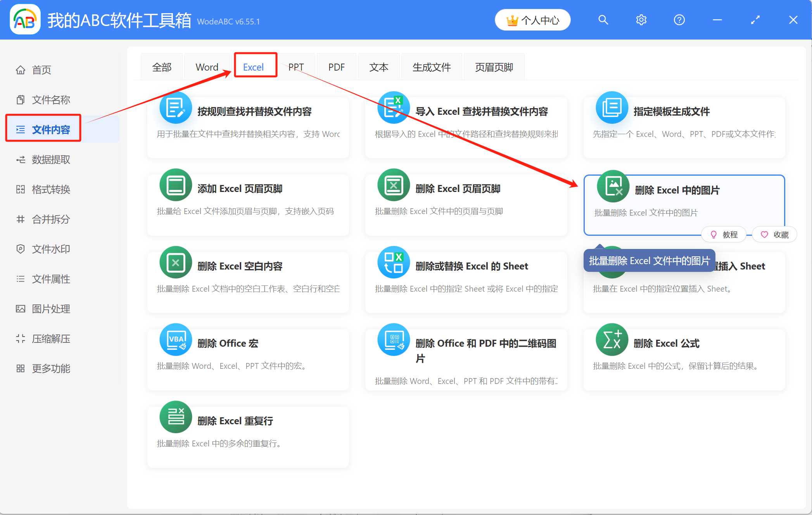
Task: Click the VBA macro removal icon
Action: pyautogui.click(x=176, y=340)
